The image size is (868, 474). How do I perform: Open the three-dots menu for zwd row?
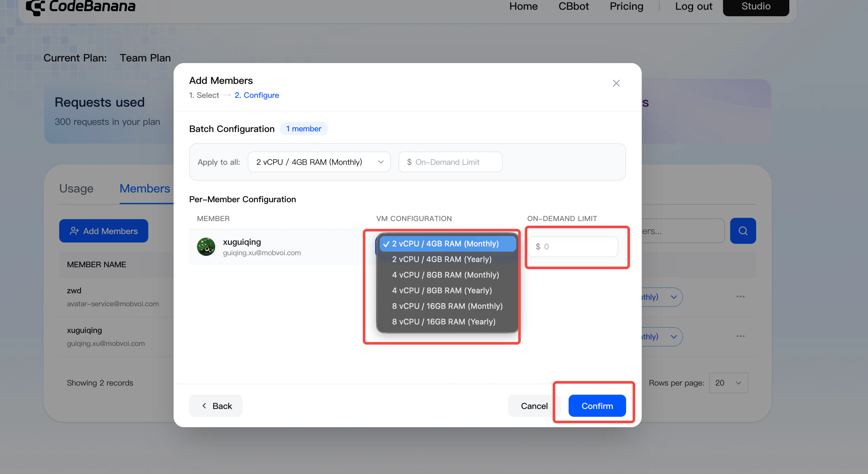pyautogui.click(x=740, y=296)
